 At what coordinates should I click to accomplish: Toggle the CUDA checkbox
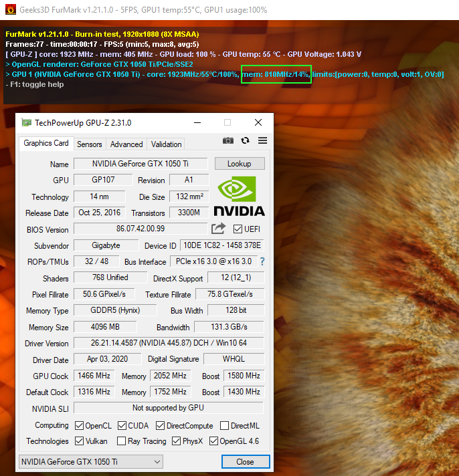122,426
